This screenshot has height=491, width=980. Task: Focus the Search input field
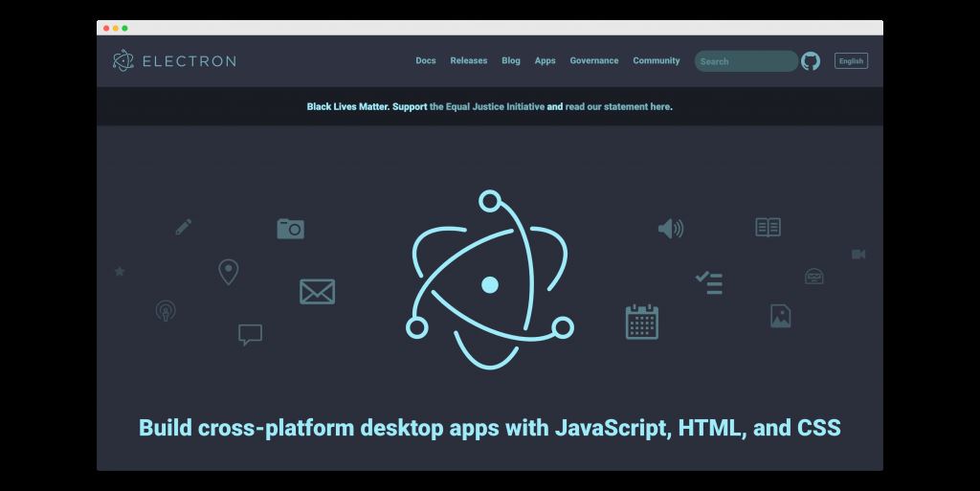tap(746, 61)
